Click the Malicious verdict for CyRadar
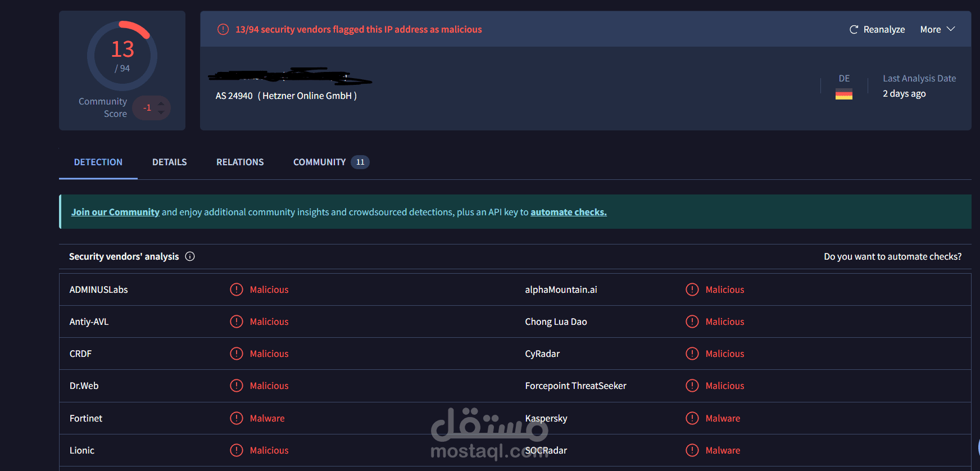The image size is (980, 471). [x=725, y=354]
